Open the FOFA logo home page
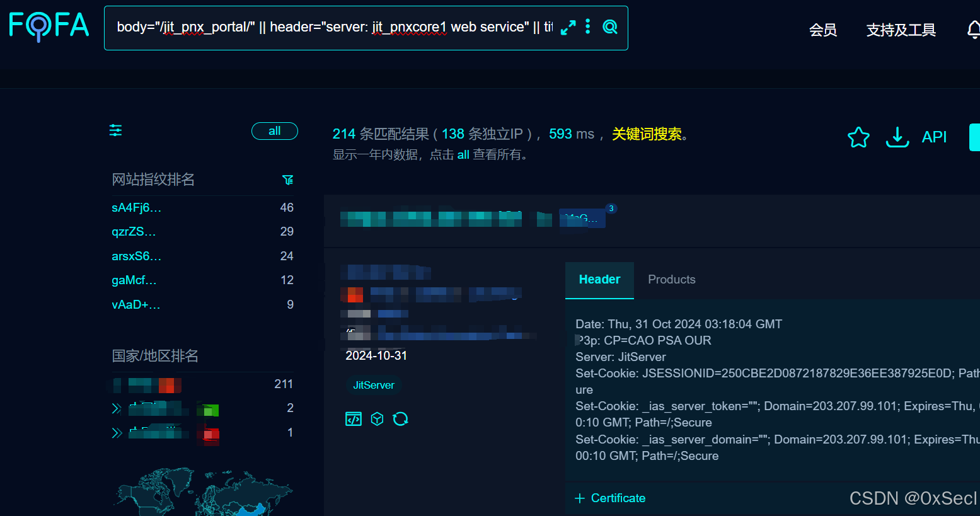This screenshot has width=980, height=516. click(x=49, y=26)
